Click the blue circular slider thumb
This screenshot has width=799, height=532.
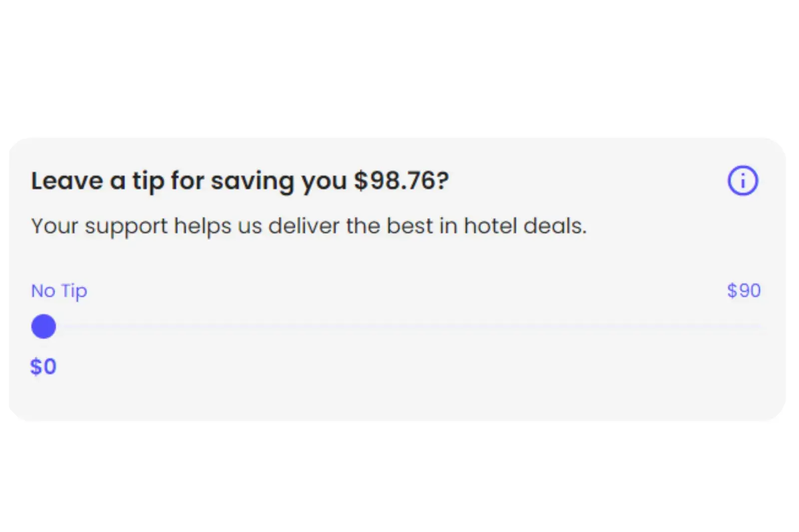pos(43,327)
